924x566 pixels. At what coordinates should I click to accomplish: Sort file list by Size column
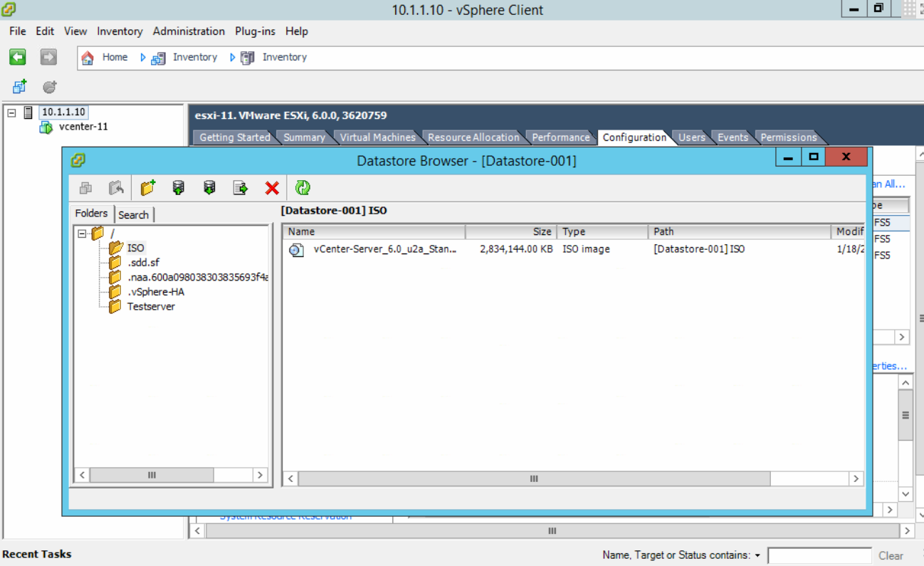coord(510,231)
